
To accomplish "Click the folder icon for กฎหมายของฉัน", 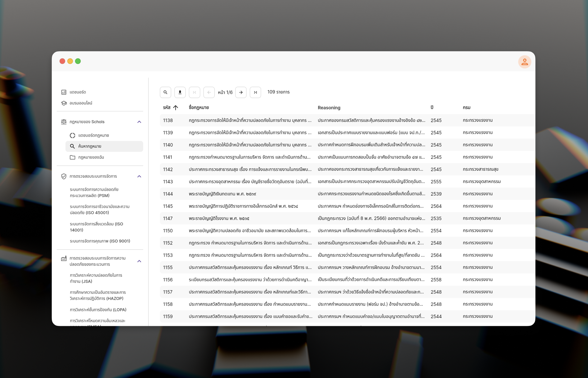I will click(x=72, y=157).
